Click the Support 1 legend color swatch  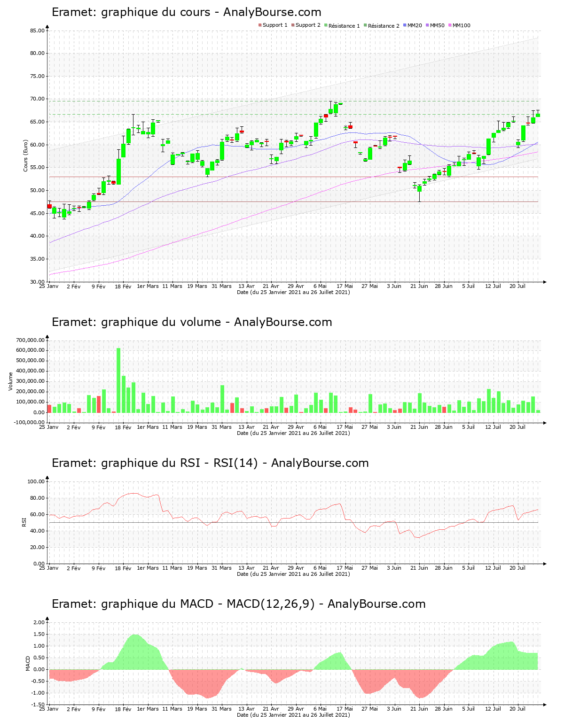tap(260, 25)
